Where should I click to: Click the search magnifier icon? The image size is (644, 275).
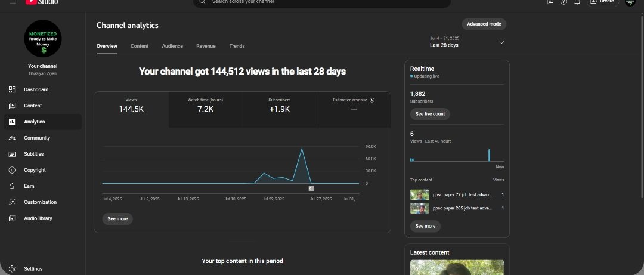click(x=203, y=2)
